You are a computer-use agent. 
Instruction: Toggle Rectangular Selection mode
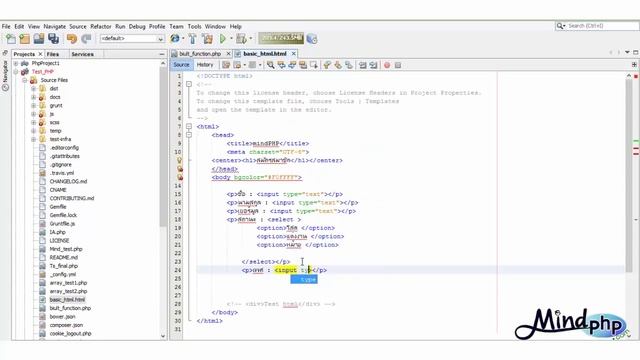[x=313, y=65]
